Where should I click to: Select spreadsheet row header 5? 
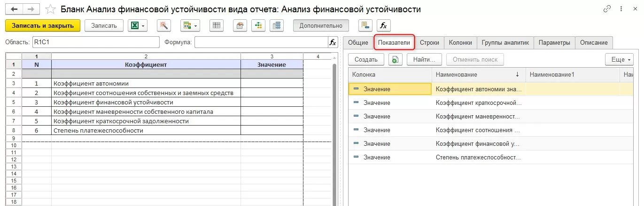(x=14, y=102)
